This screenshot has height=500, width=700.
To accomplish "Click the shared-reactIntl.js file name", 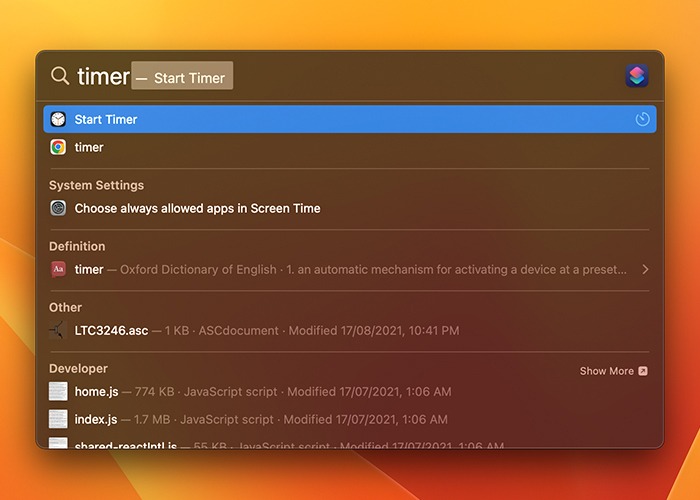I will pyautogui.click(x=125, y=445).
